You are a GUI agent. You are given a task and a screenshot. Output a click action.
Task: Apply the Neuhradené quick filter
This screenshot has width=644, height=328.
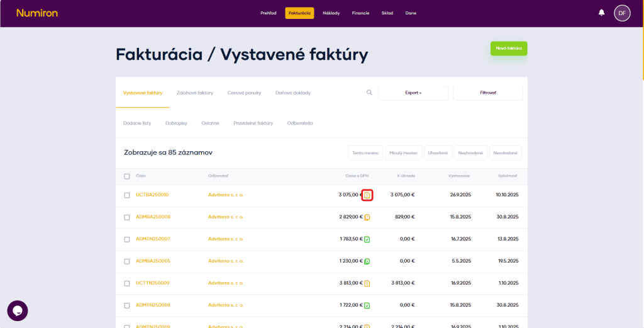(x=470, y=153)
